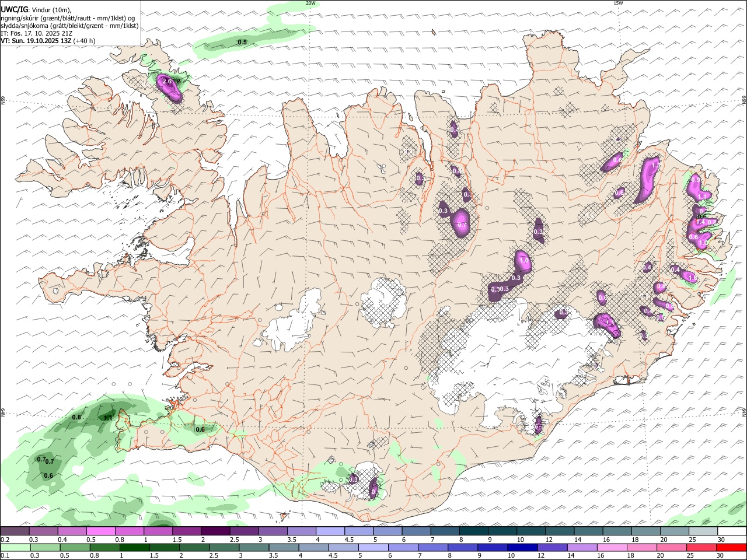Select the light lavender 4 swatch in the upper legend
Viewport: 747px width, 560px height.
tap(330, 531)
